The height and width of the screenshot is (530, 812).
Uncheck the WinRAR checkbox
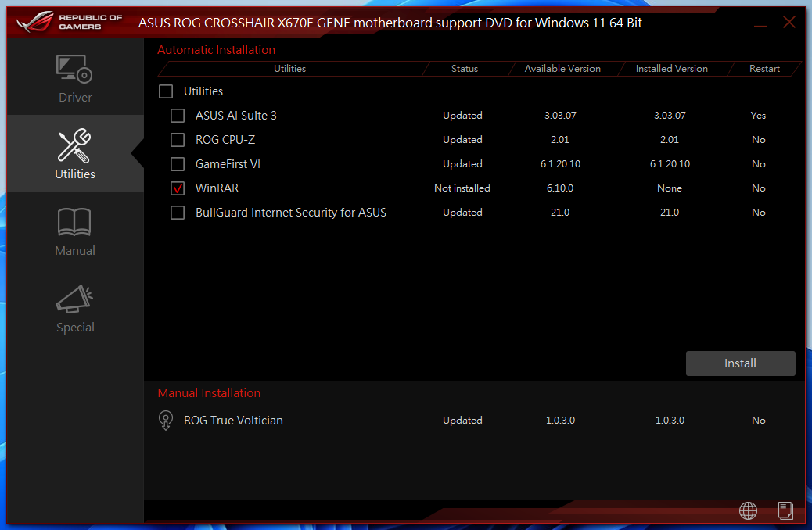pyautogui.click(x=178, y=188)
